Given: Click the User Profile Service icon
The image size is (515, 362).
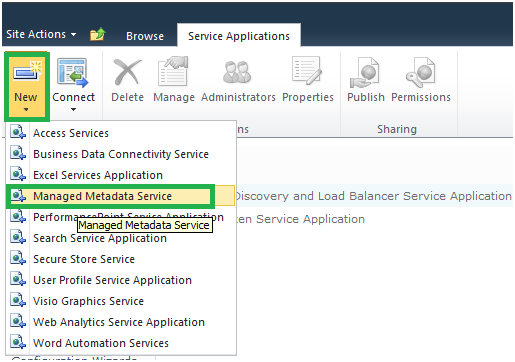Looking at the screenshot, I should coord(18,279).
